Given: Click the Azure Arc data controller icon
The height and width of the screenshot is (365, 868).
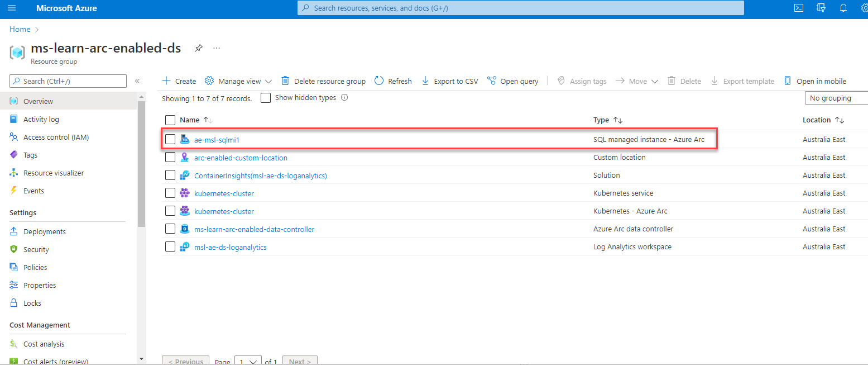Looking at the screenshot, I should tap(185, 229).
